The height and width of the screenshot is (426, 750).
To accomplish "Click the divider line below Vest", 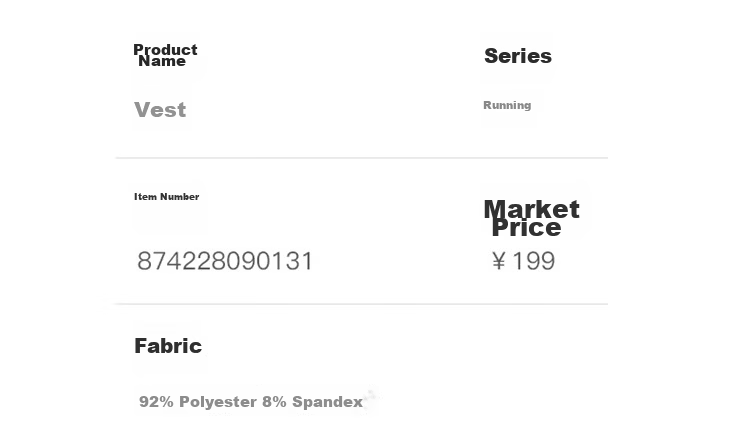I will pos(362,157).
